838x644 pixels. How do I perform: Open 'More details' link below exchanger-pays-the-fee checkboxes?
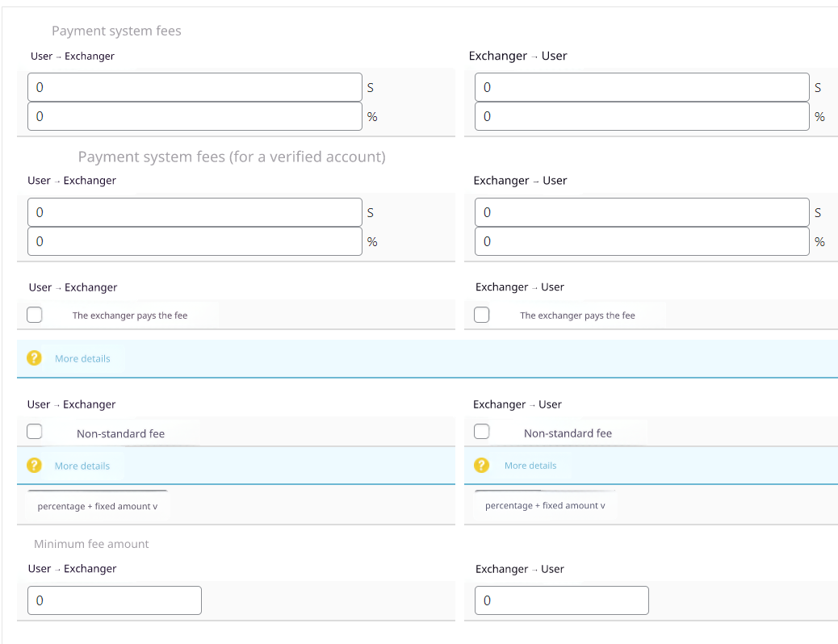pyautogui.click(x=82, y=358)
